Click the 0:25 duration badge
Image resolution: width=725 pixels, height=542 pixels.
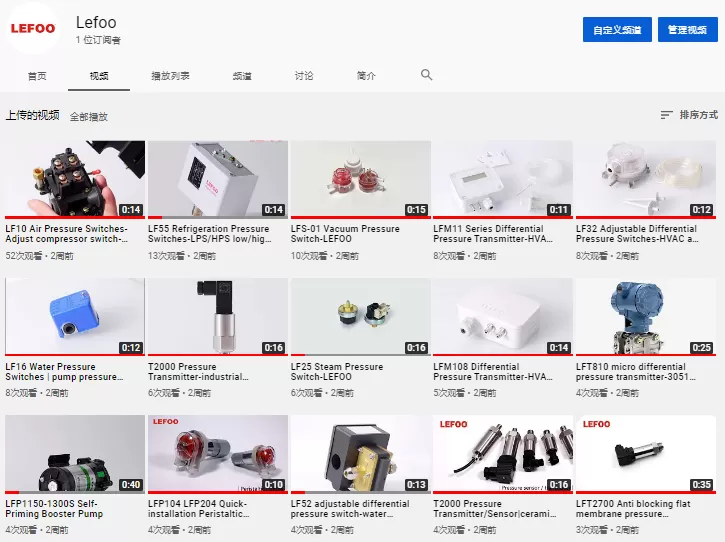click(701, 347)
